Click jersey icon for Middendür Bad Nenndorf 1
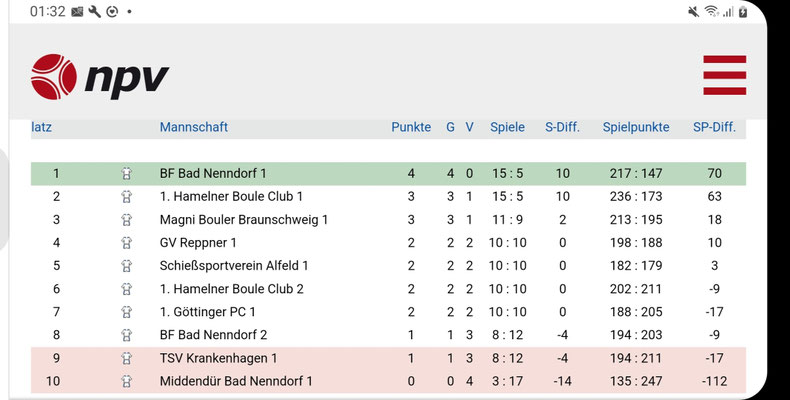Image resolution: width=790 pixels, height=400 pixels. coord(126,381)
